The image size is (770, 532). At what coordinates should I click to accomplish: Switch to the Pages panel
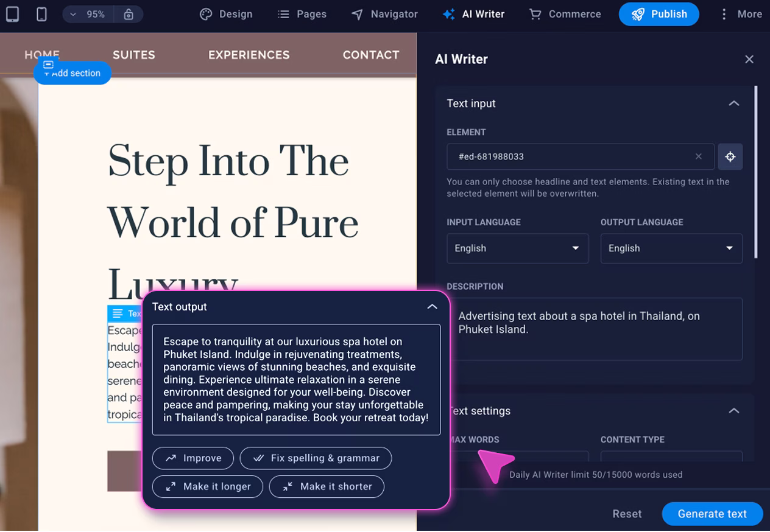302,13
